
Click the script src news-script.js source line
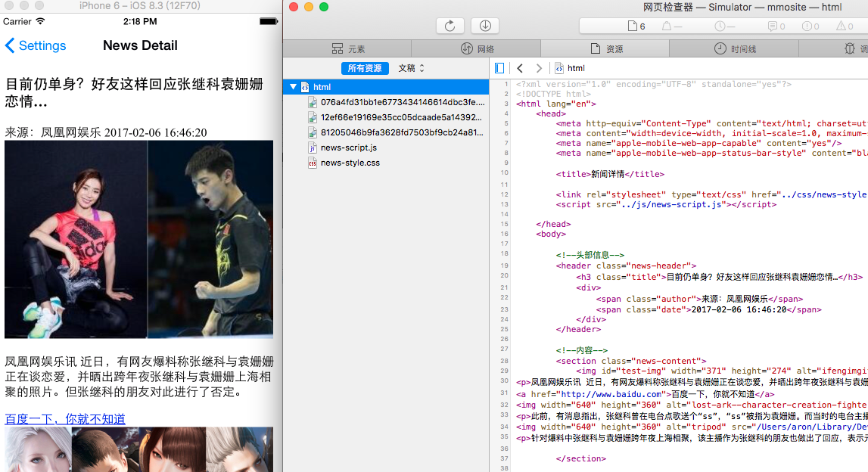tap(666, 204)
